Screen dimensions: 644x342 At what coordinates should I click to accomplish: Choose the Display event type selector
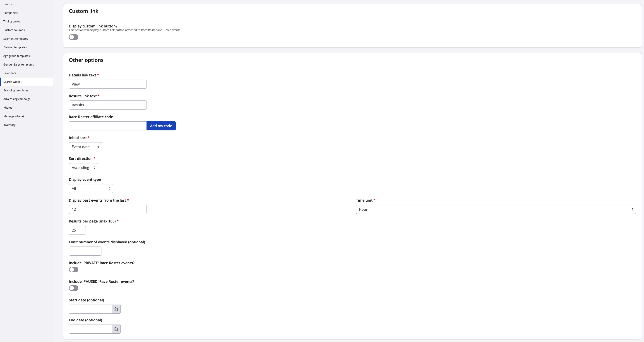point(91,188)
